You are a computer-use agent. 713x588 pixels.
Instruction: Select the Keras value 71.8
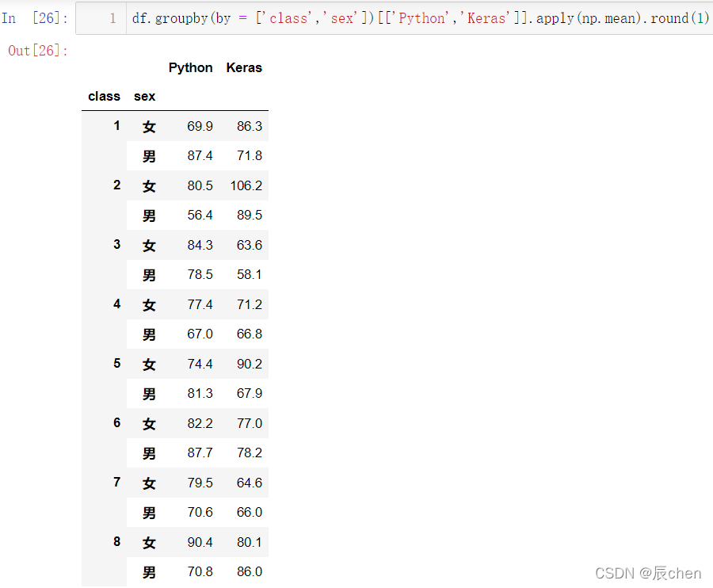[250, 155]
